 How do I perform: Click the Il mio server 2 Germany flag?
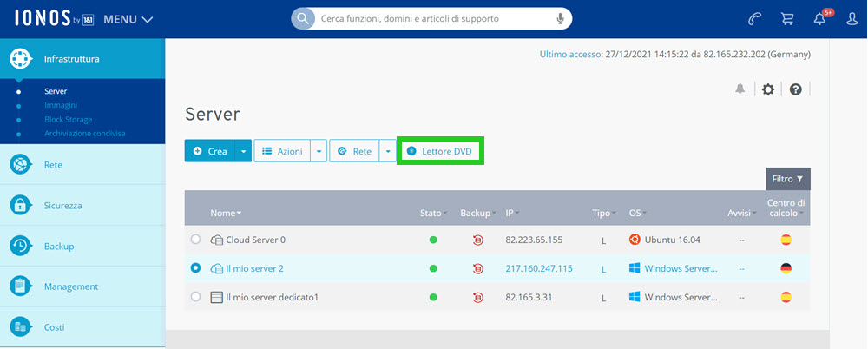pyautogui.click(x=786, y=268)
